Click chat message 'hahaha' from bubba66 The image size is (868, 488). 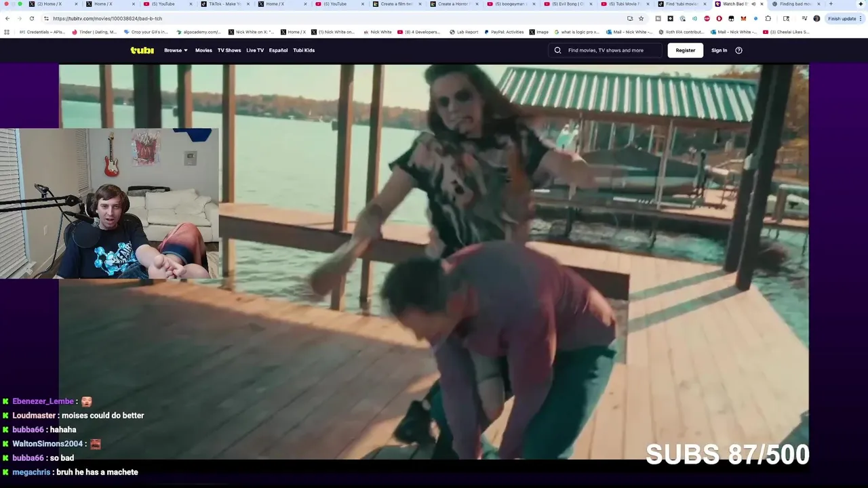coord(63,430)
